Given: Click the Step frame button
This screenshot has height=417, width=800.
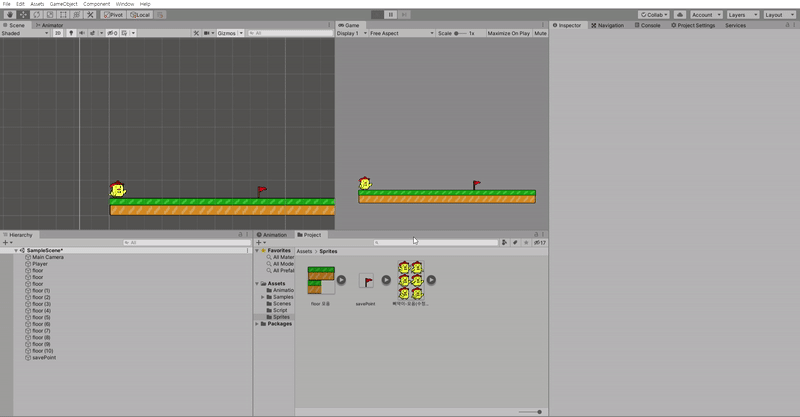Looking at the screenshot, I should 404,15.
